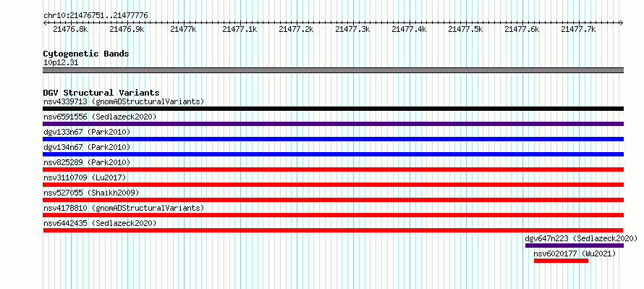Click the gray 10p12.31 cytogenetic band bar

coord(333,70)
